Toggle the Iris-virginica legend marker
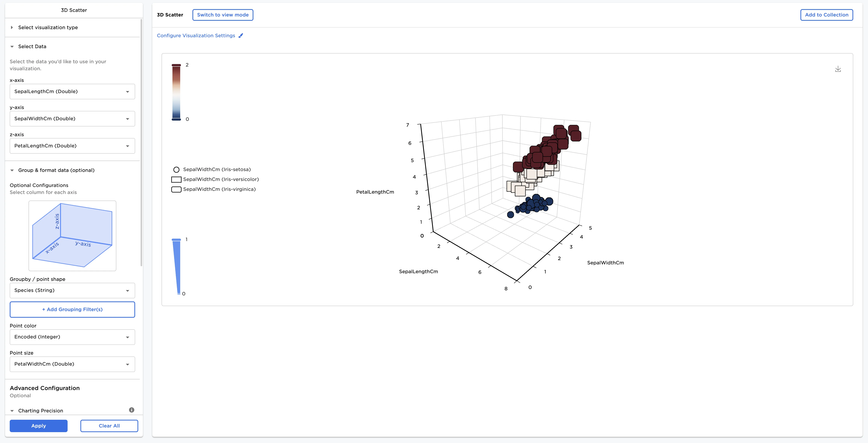Image resolution: width=868 pixels, height=443 pixels. (x=176, y=189)
